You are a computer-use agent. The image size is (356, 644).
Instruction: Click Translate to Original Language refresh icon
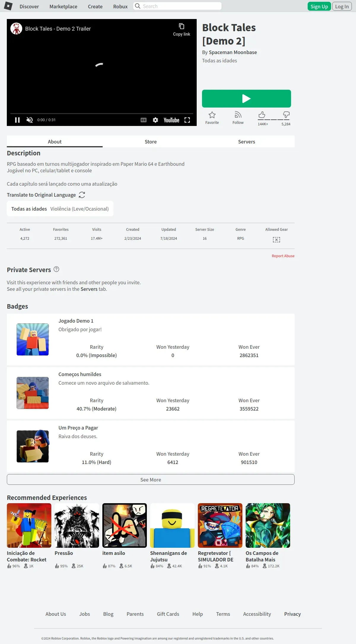pos(82,195)
